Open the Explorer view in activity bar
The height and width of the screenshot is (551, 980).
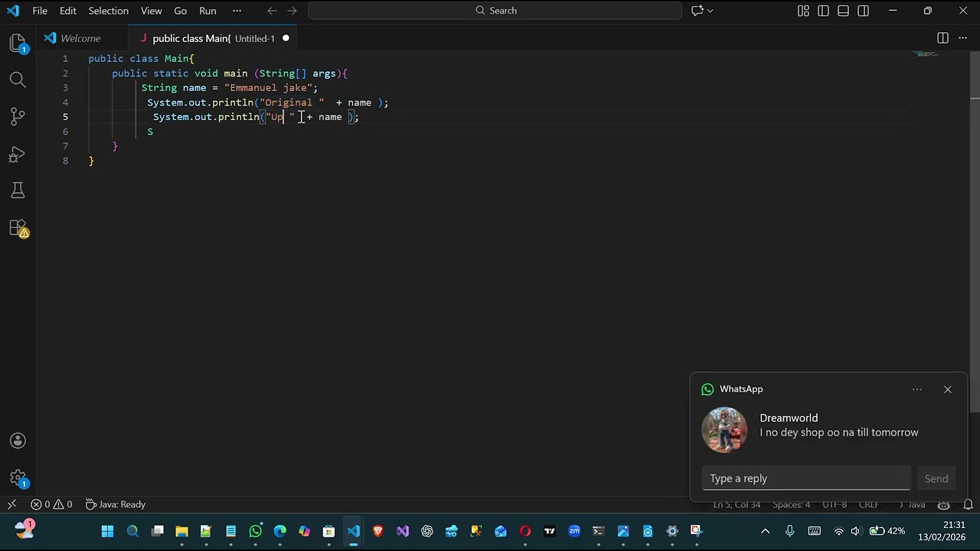pyautogui.click(x=18, y=43)
